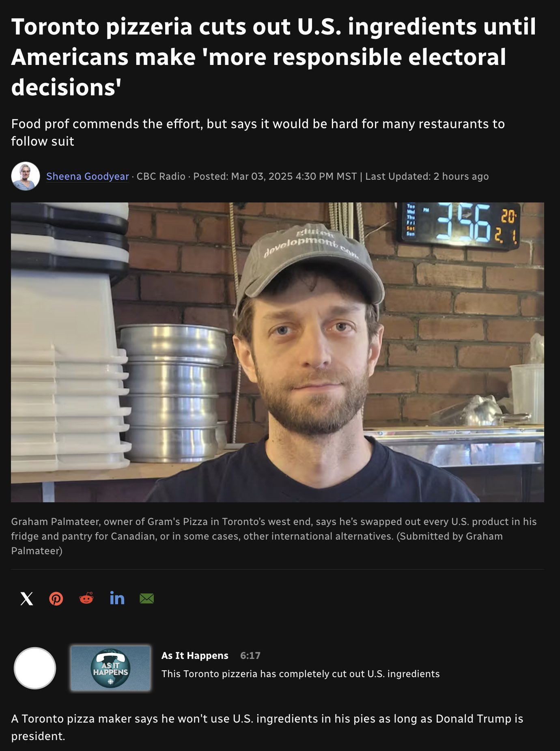The image size is (560, 751).
Task: Click the first article paragraph about Trump
Action: 267,727
